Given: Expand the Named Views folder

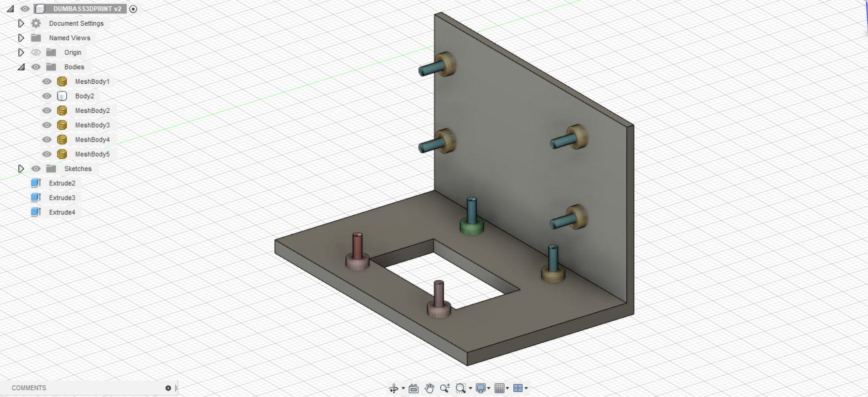Looking at the screenshot, I should pos(21,38).
